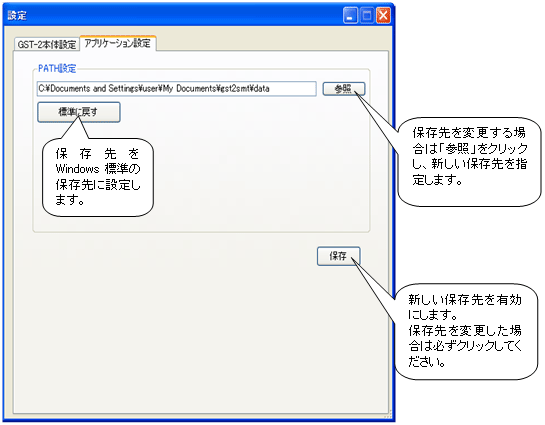Click the disabled maximize window icon

point(366,16)
